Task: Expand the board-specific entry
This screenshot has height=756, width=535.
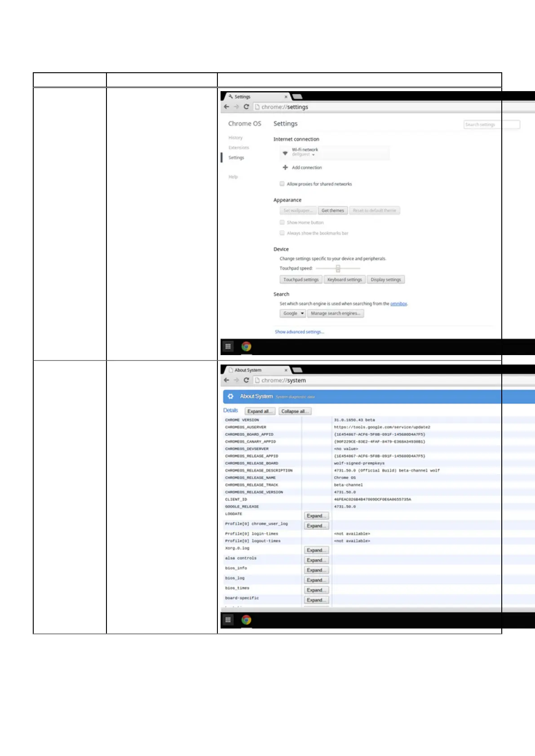Action: (317, 600)
